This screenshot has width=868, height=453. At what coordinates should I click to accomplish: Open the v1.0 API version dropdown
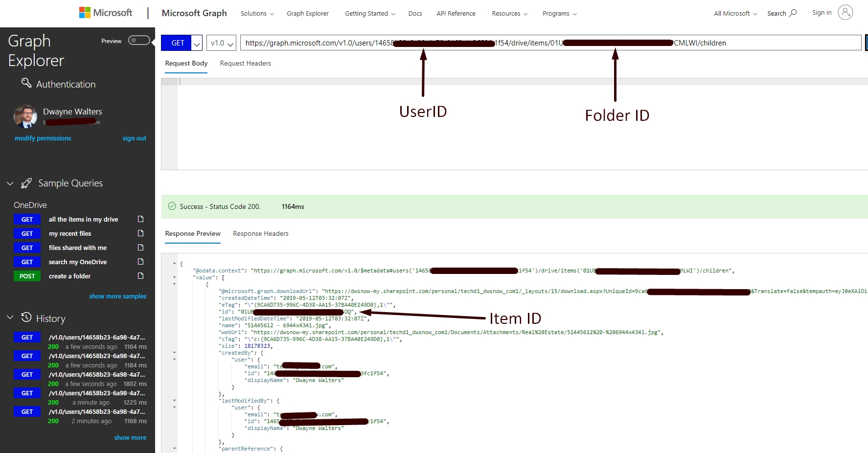[221, 43]
